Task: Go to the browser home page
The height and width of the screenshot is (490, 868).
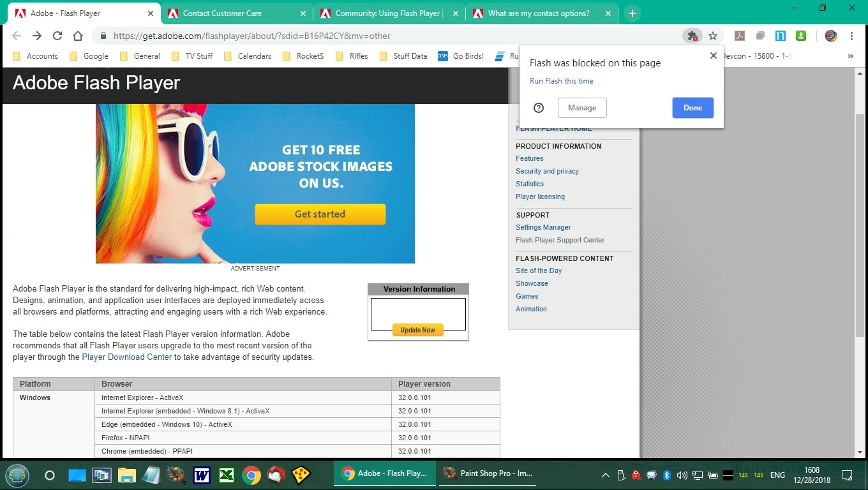Action: [x=78, y=36]
